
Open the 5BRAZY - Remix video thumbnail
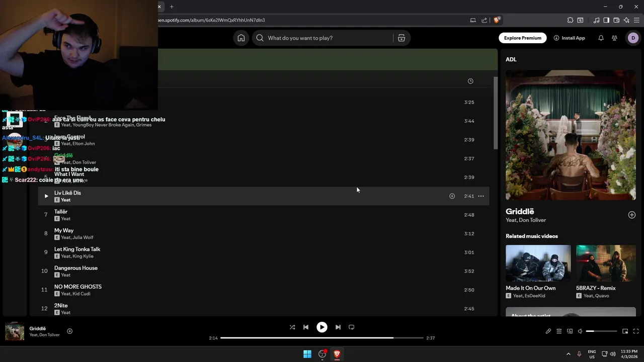point(606,263)
